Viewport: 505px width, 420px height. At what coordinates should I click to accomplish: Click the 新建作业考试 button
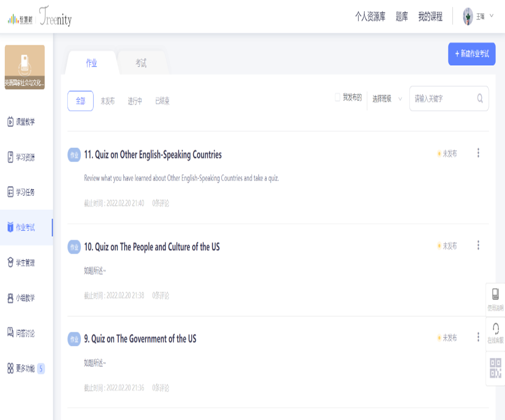(x=472, y=54)
